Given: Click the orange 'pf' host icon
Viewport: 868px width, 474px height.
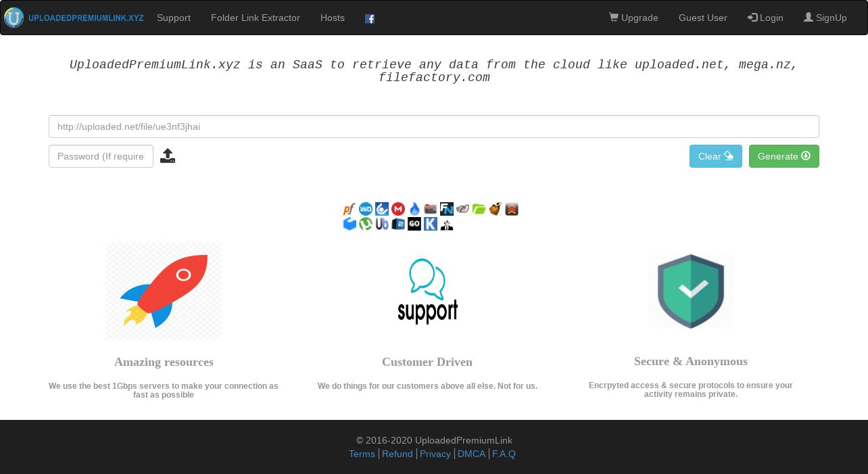Looking at the screenshot, I should (x=349, y=209).
